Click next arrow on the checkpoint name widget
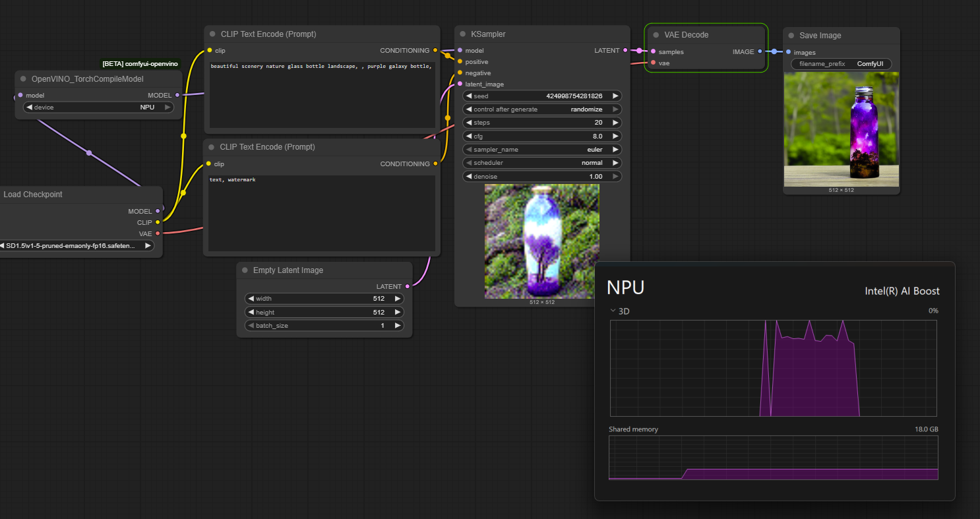The height and width of the screenshot is (519, 980). pyautogui.click(x=147, y=245)
